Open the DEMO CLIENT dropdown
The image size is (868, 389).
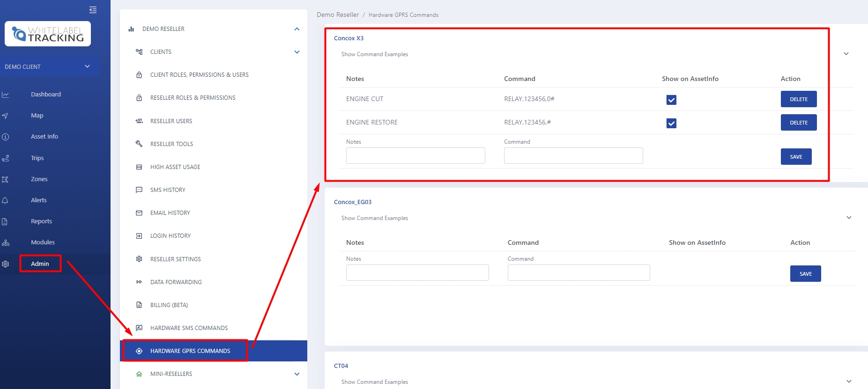click(x=50, y=66)
